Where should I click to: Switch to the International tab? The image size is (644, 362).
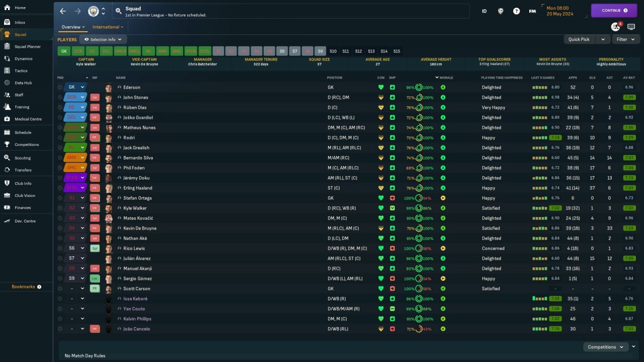[x=108, y=27]
